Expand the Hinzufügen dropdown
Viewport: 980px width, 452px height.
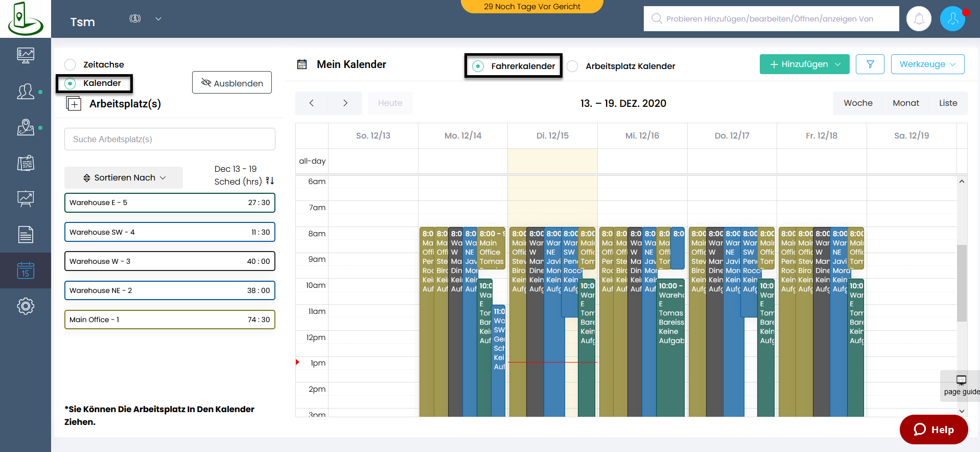click(804, 64)
